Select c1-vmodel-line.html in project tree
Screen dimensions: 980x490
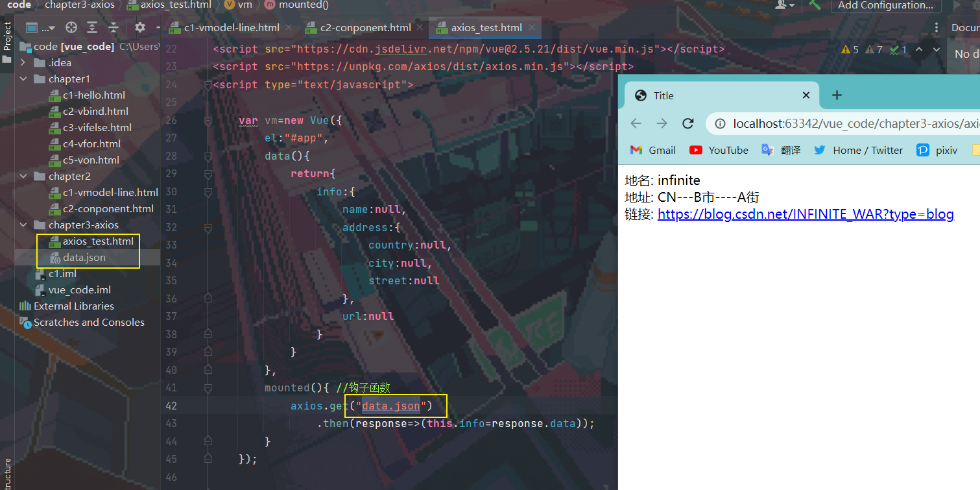(104, 193)
